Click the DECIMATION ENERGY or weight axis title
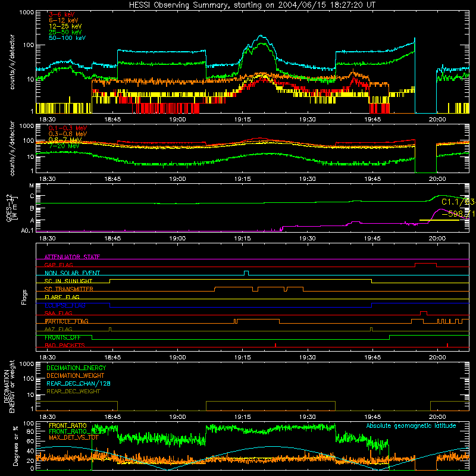 9,386
